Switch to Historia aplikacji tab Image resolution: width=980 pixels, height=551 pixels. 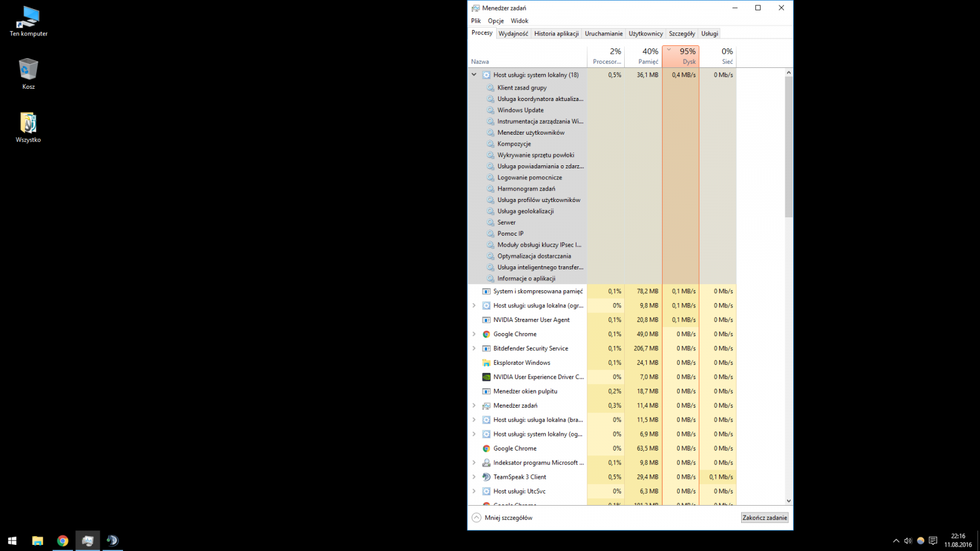tap(556, 34)
